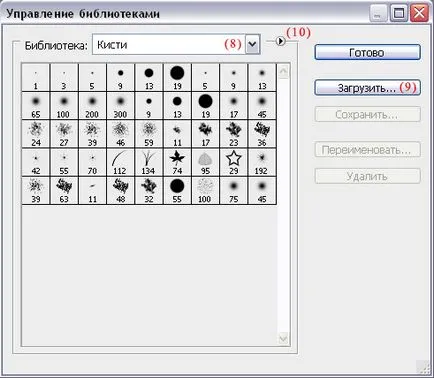The width and height of the screenshot is (434, 378).
Task: Pick the fuzzy brush labeled 192
Action: pyautogui.click(x=262, y=162)
